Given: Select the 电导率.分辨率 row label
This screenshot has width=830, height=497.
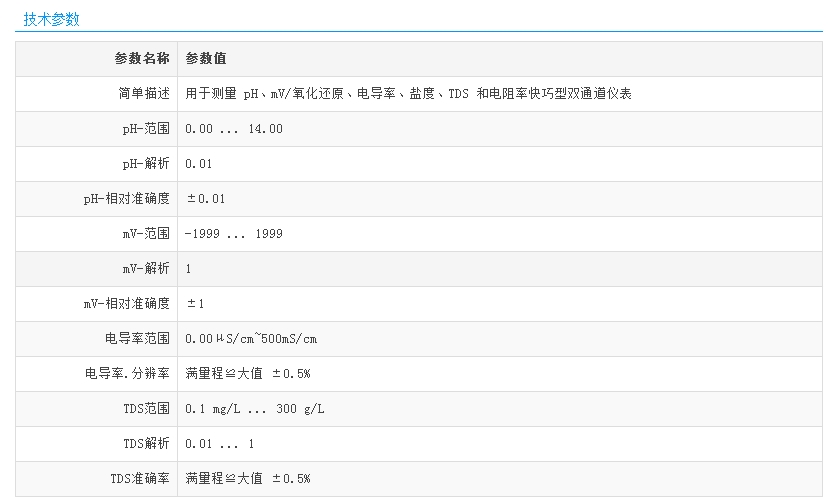Looking at the screenshot, I should pyautogui.click(x=128, y=374).
